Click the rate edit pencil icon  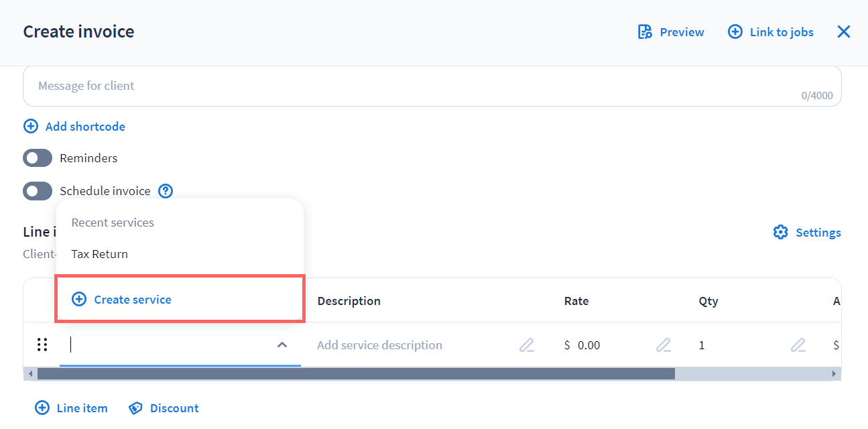tap(663, 345)
